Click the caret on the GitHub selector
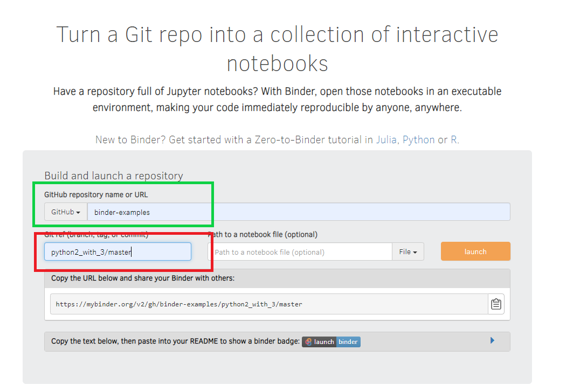587x392 pixels. point(78,212)
